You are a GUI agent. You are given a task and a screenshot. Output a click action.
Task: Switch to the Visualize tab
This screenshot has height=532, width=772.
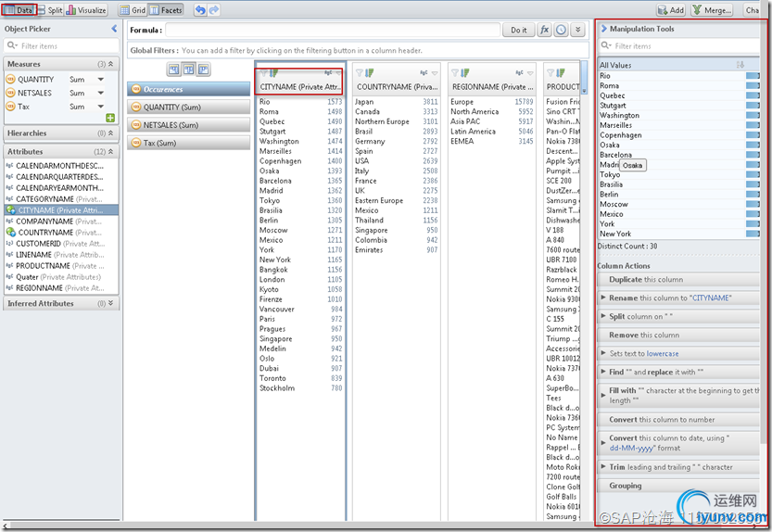(86, 10)
